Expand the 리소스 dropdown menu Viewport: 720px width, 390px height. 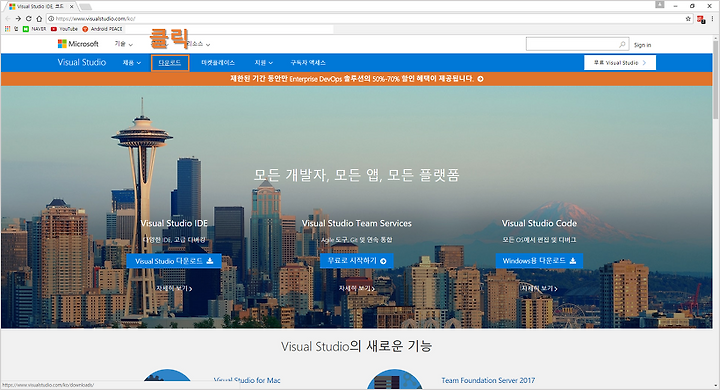coord(198,44)
